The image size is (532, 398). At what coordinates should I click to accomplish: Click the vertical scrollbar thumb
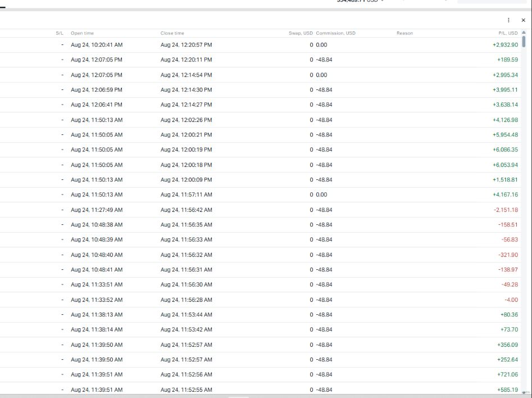point(524,41)
